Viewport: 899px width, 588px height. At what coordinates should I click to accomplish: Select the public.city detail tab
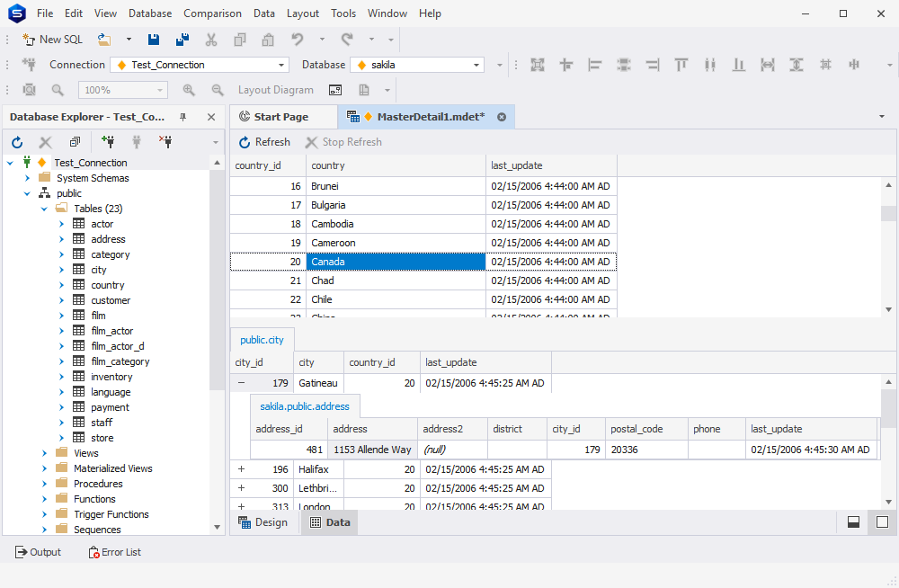click(262, 340)
